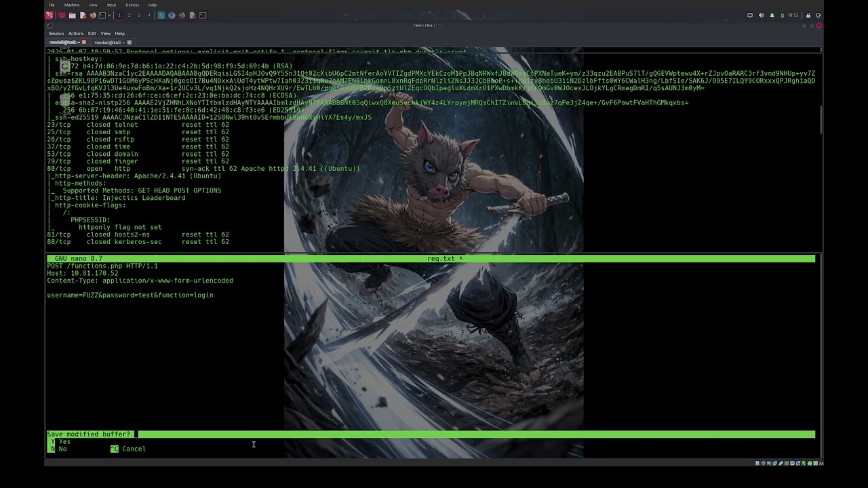This screenshot has height=488, width=868.
Task: Open the terminal View menu
Action: pyautogui.click(x=106, y=33)
